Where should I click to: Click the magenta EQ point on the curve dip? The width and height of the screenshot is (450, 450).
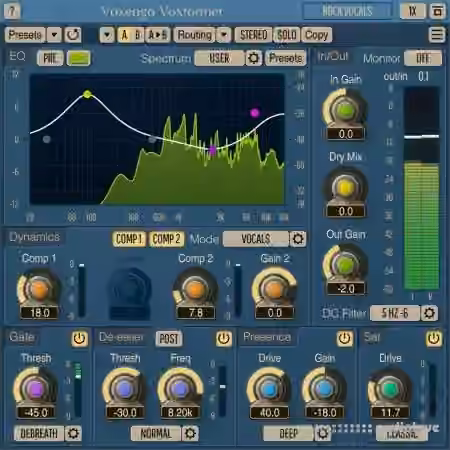(213, 151)
